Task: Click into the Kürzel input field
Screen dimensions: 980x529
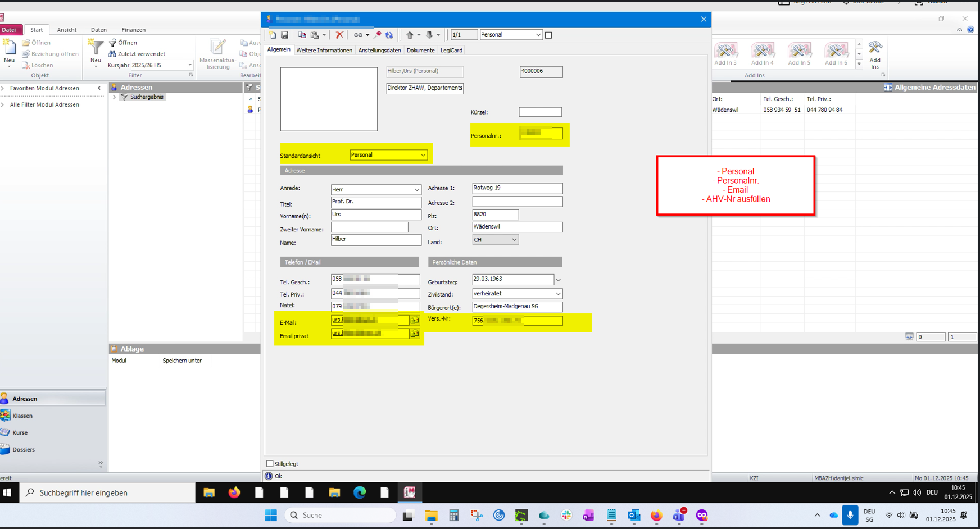Action: pyautogui.click(x=540, y=112)
